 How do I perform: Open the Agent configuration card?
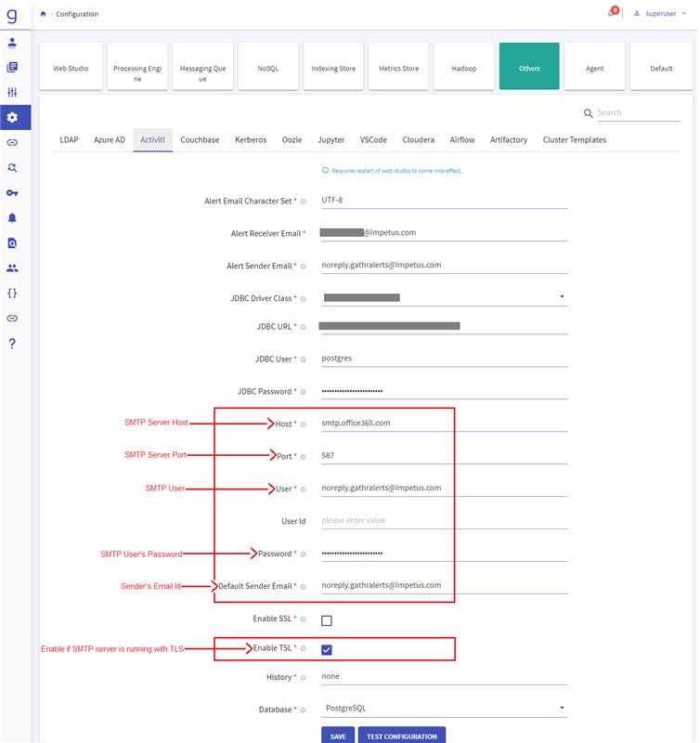coord(595,66)
